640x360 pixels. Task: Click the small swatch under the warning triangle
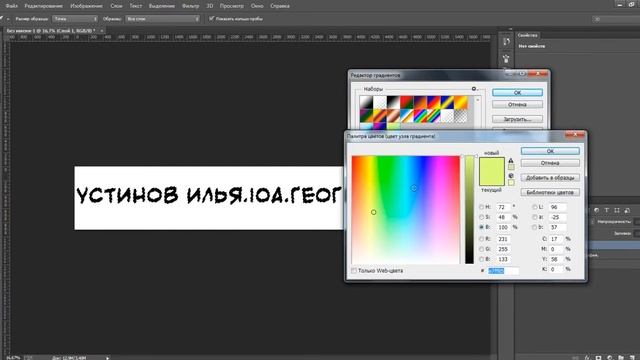[511, 167]
